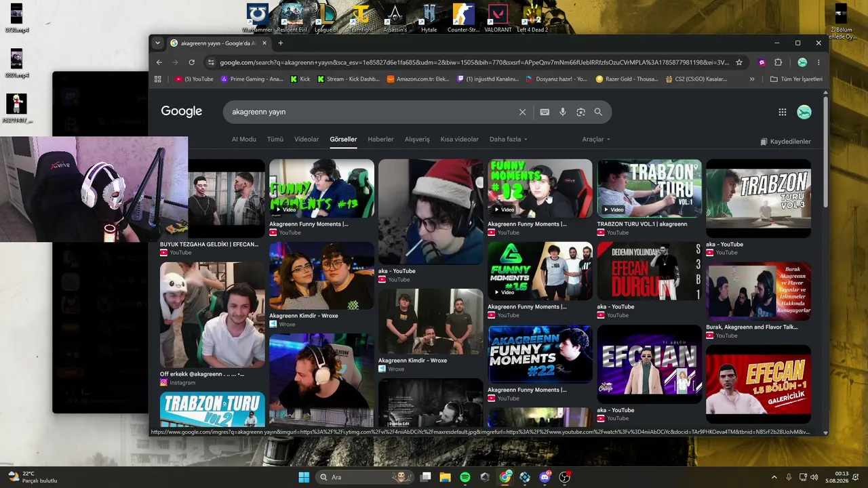Select the Görseller tab
Screen dimensions: 868x488
343,140
